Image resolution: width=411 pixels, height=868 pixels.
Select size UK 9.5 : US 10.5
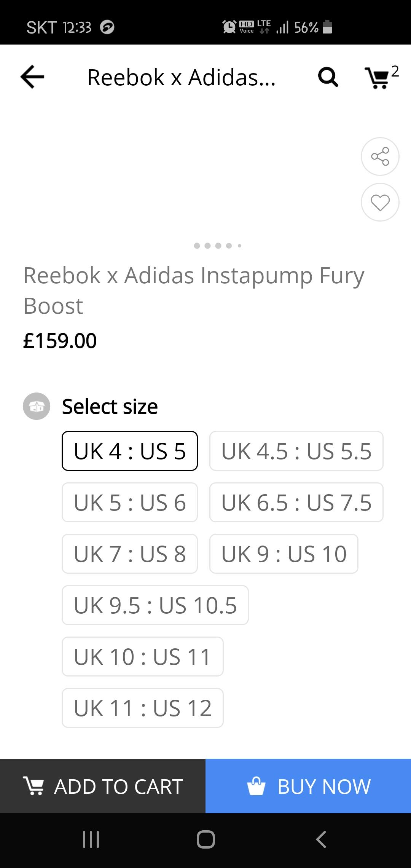155,605
